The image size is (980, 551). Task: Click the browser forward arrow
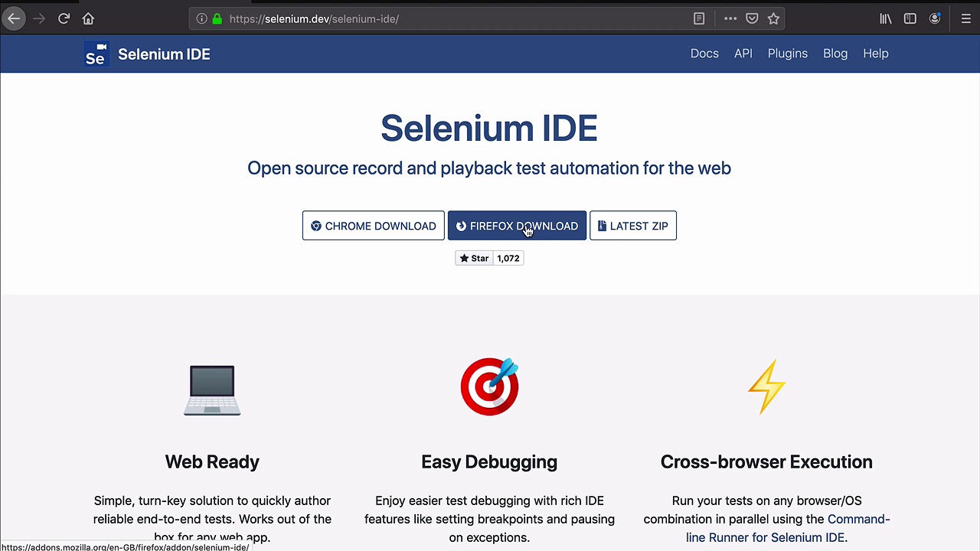tap(39, 18)
